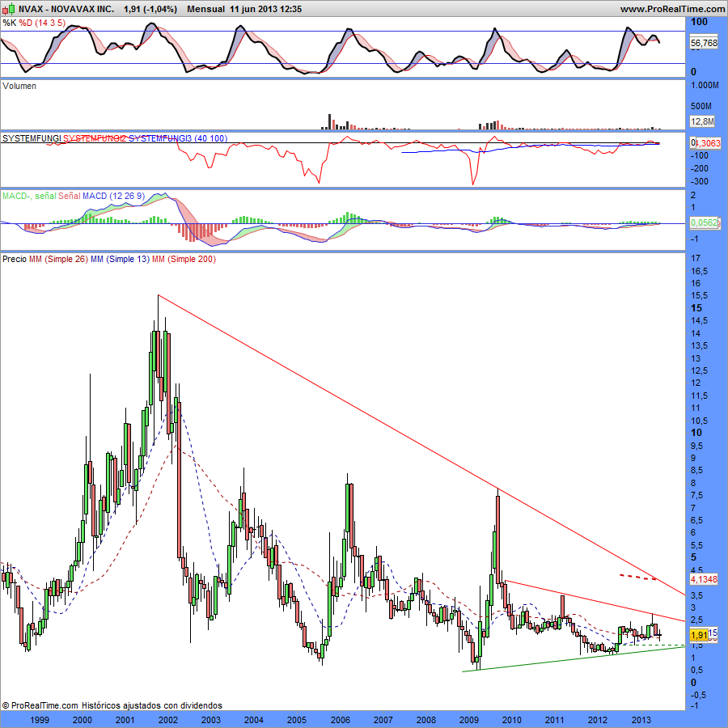The height and width of the screenshot is (728, 728).
Task: Click the volume value 12,8M tag
Action: coord(702,121)
